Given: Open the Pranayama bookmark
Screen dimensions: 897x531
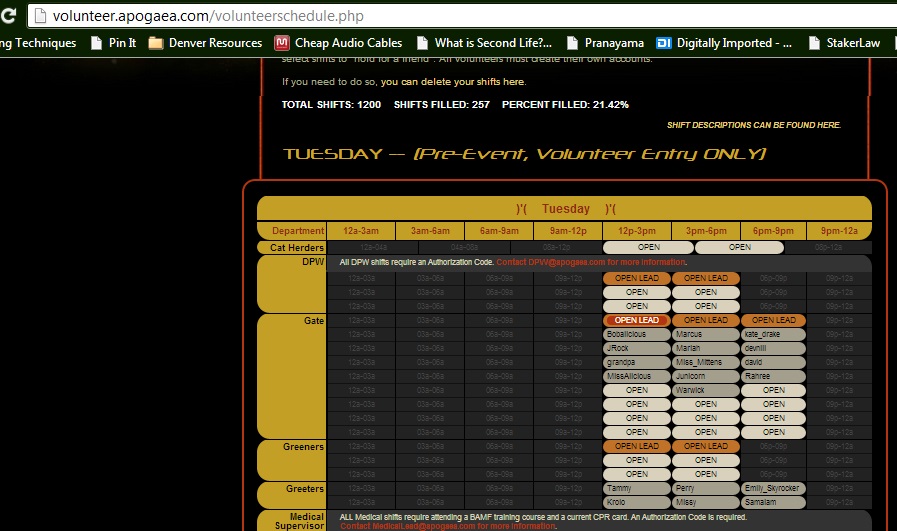Looking at the screenshot, I should [605, 43].
